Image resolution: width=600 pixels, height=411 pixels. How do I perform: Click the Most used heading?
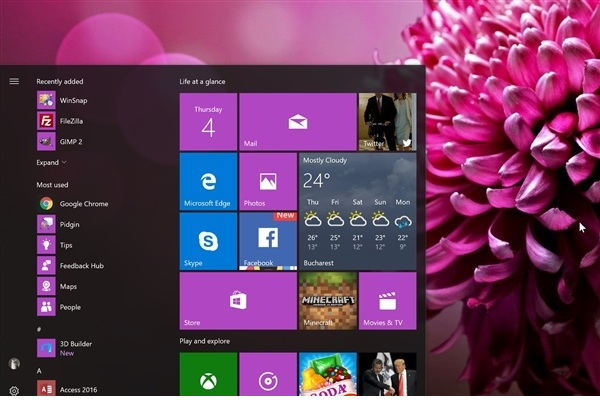pos(52,185)
